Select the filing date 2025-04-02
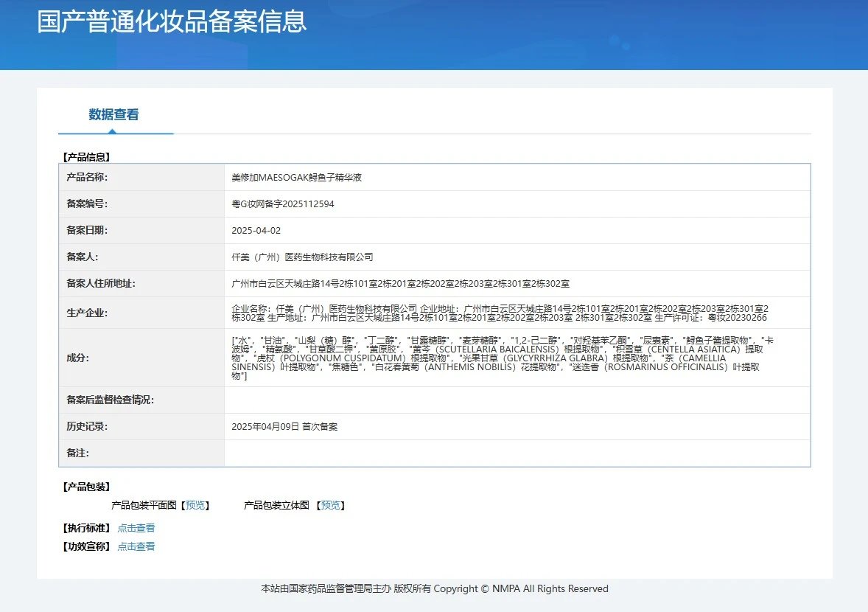Image resolution: width=868 pixels, height=612 pixels. 256,230
